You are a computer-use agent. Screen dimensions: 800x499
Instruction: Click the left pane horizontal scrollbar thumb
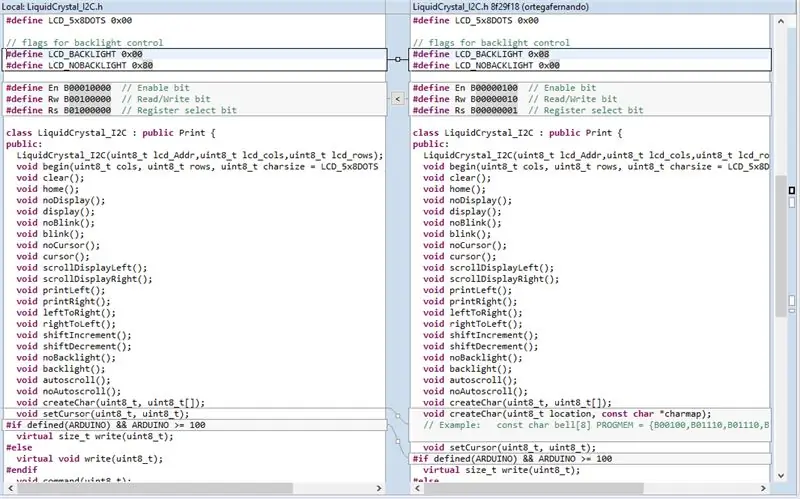tap(155, 488)
